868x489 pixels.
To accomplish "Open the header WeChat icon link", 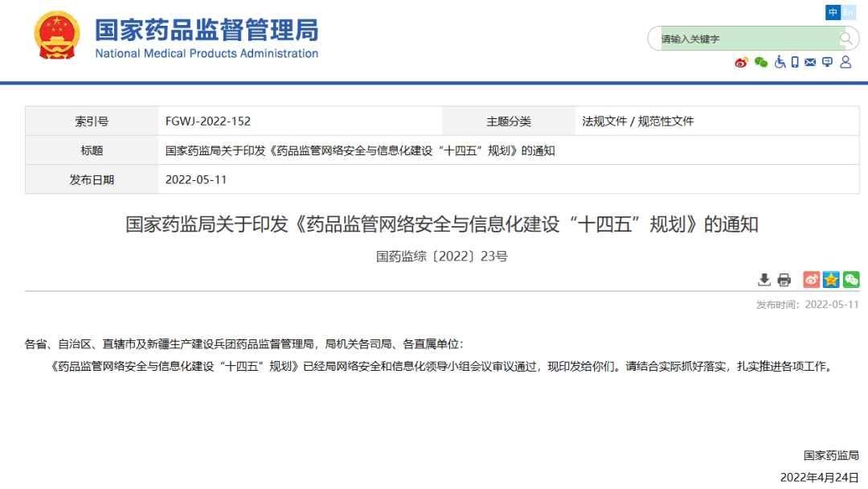I will pos(761,63).
